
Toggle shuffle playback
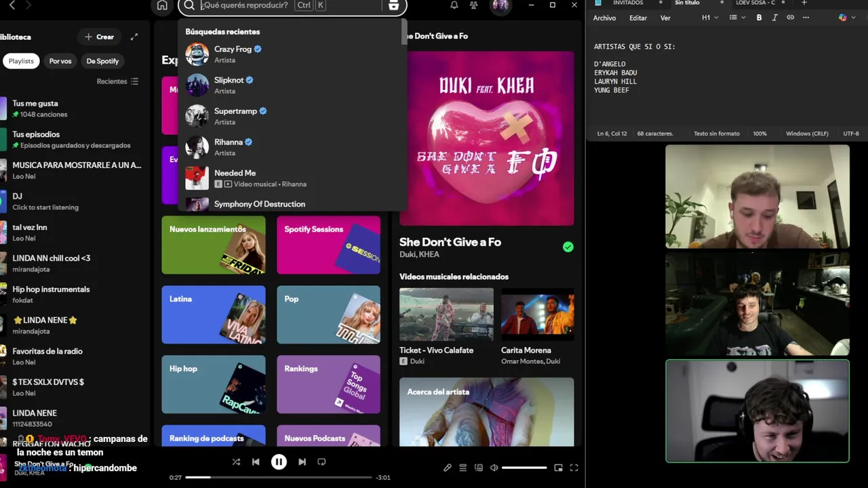236,462
